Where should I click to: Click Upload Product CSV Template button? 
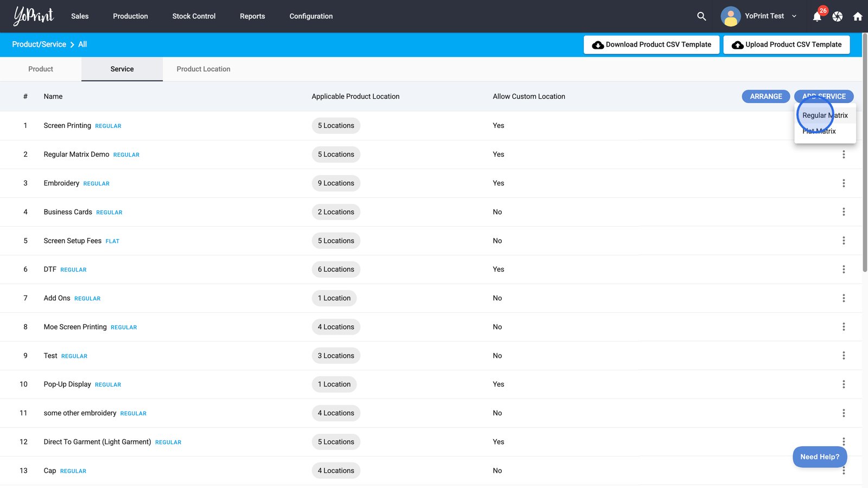point(787,44)
